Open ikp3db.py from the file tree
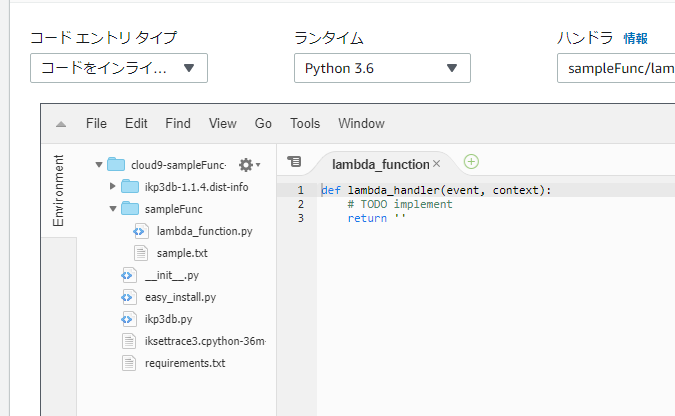The height and width of the screenshot is (416, 675). click(x=168, y=319)
